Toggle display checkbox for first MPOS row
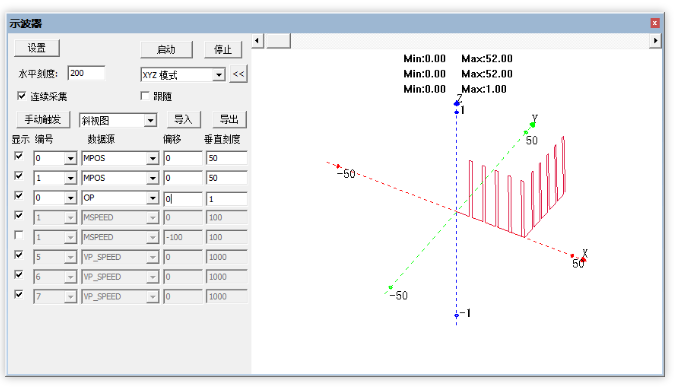This screenshot has width=674, height=388. pyautogui.click(x=18, y=156)
